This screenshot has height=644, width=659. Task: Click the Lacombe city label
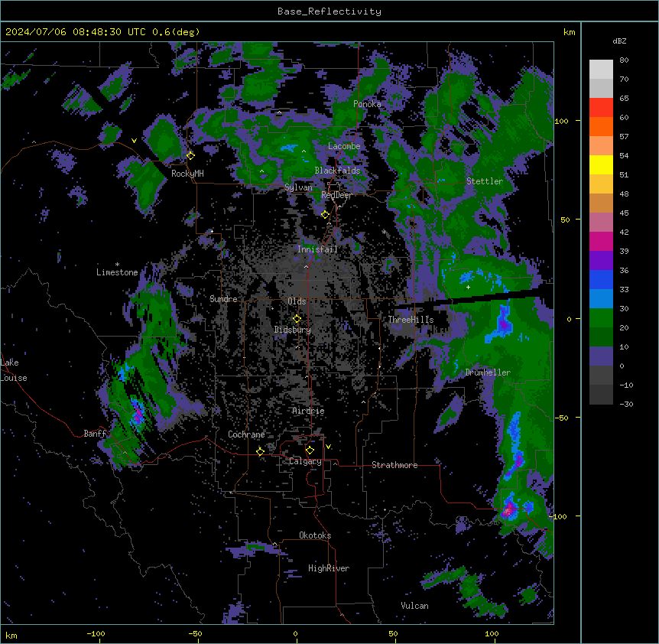point(344,146)
